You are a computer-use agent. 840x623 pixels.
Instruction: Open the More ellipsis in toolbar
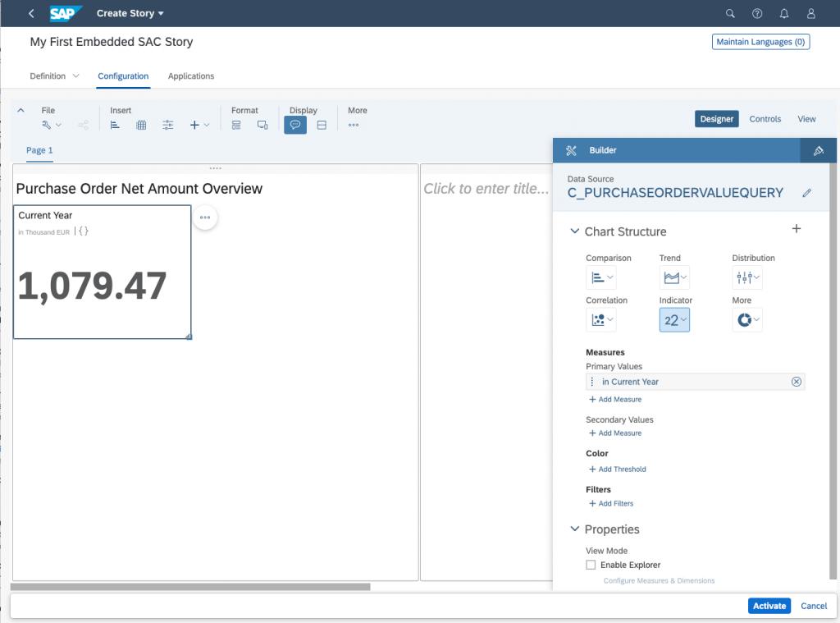354,125
